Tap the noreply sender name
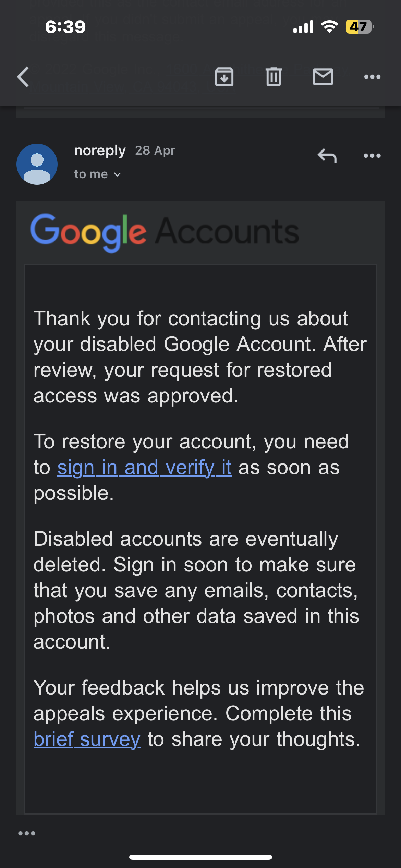The width and height of the screenshot is (401, 868). [100, 151]
